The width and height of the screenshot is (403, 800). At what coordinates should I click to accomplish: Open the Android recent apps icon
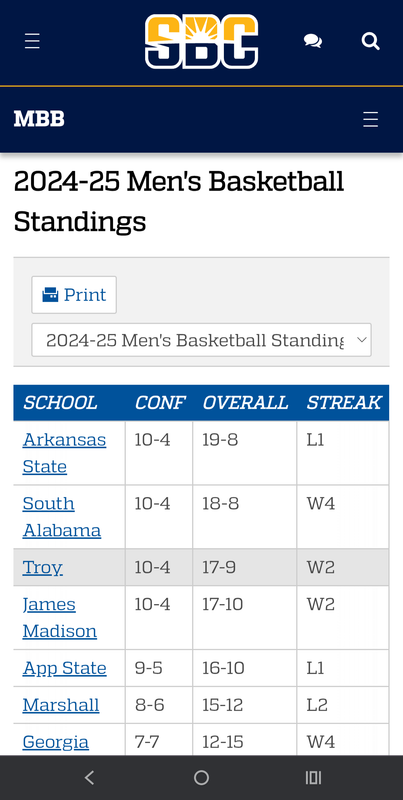[313, 778]
